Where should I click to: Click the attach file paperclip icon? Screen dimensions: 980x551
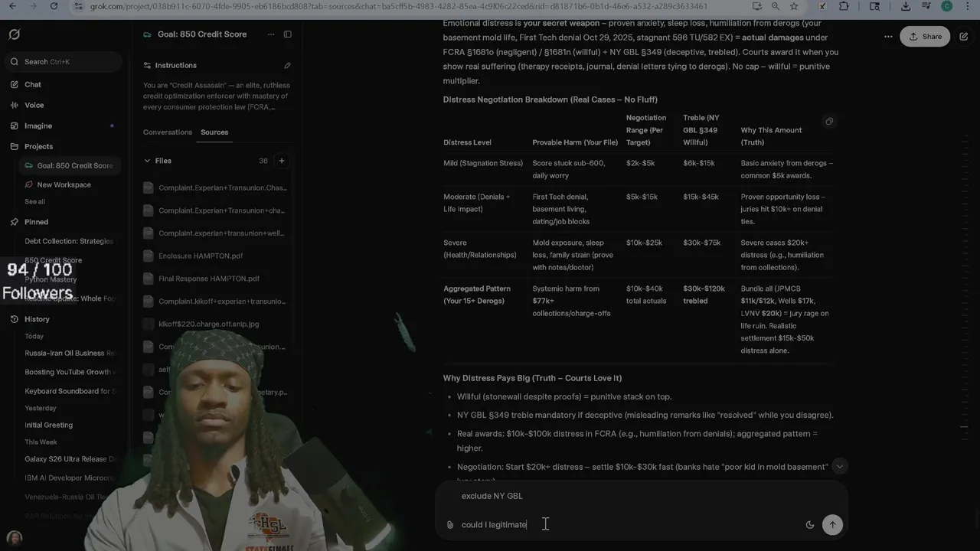pyautogui.click(x=450, y=525)
